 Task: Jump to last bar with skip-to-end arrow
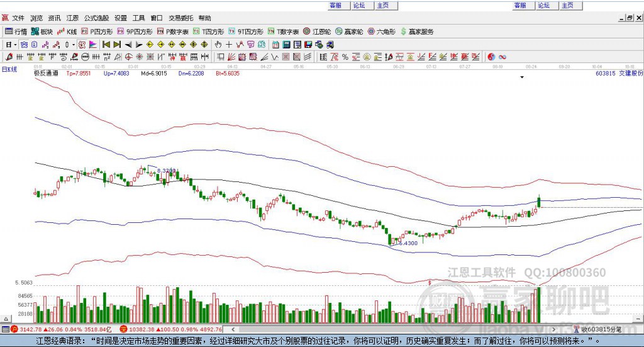tap(117, 45)
